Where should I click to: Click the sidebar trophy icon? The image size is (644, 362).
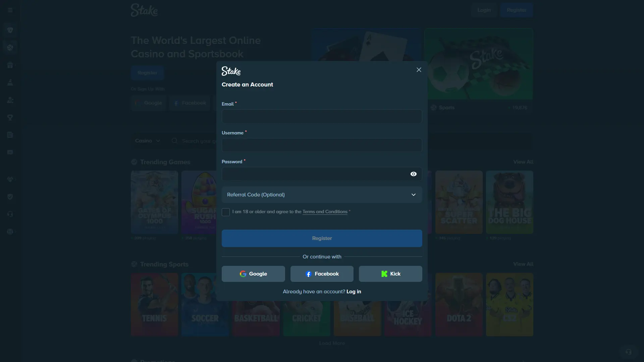point(10,117)
